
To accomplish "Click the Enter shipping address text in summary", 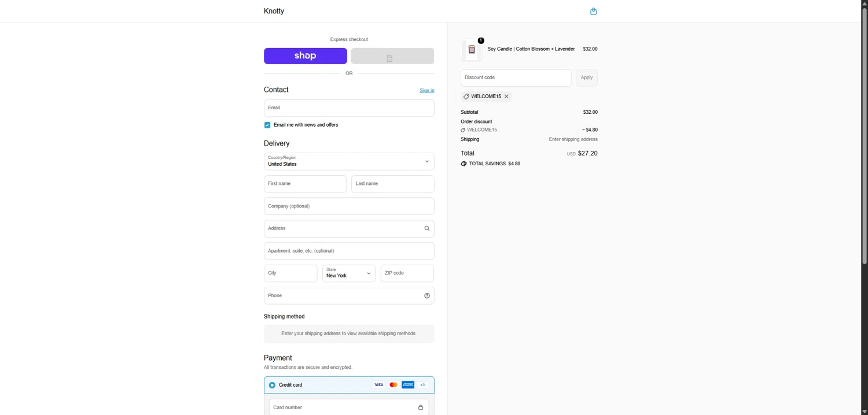I will [573, 139].
